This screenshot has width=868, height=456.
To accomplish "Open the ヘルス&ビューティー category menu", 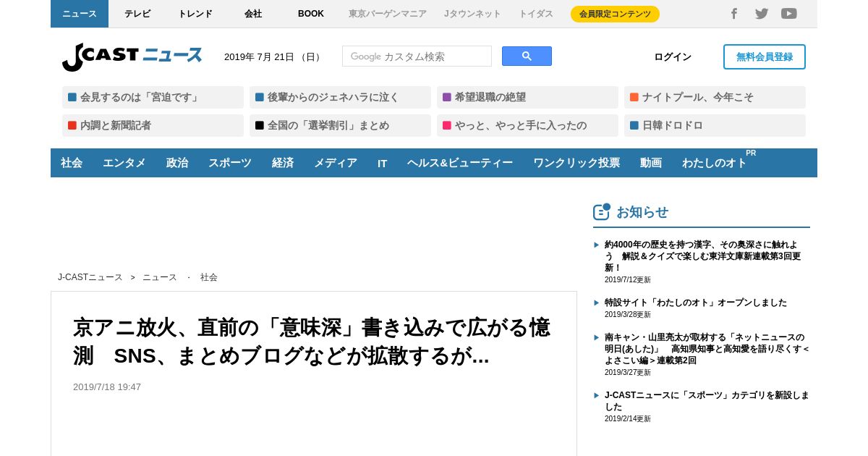I will click(x=460, y=163).
